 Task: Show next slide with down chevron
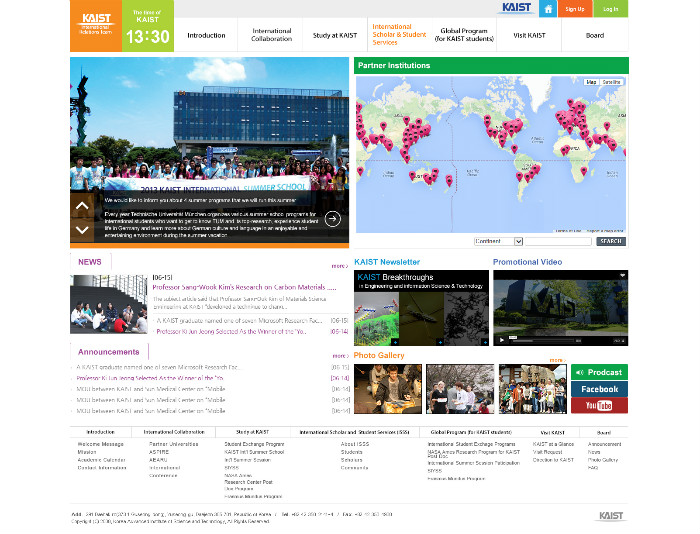[x=82, y=230]
